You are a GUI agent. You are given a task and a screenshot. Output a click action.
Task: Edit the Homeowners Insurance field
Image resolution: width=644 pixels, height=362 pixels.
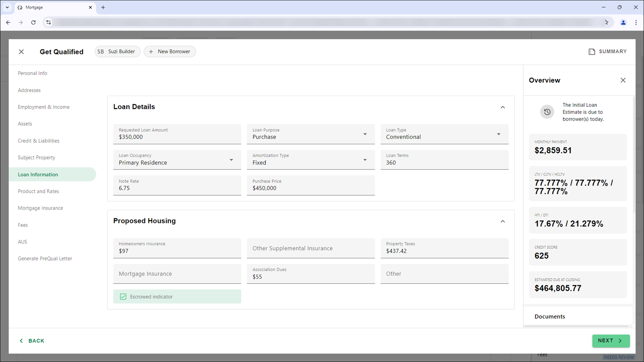[x=177, y=248]
